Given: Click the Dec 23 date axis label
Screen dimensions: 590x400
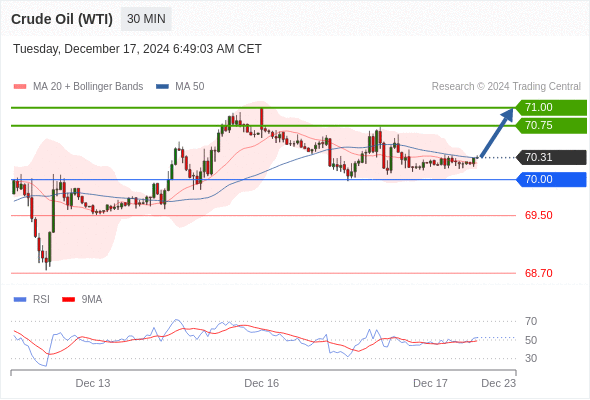Looking at the screenshot, I should click(x=499, y=383).
